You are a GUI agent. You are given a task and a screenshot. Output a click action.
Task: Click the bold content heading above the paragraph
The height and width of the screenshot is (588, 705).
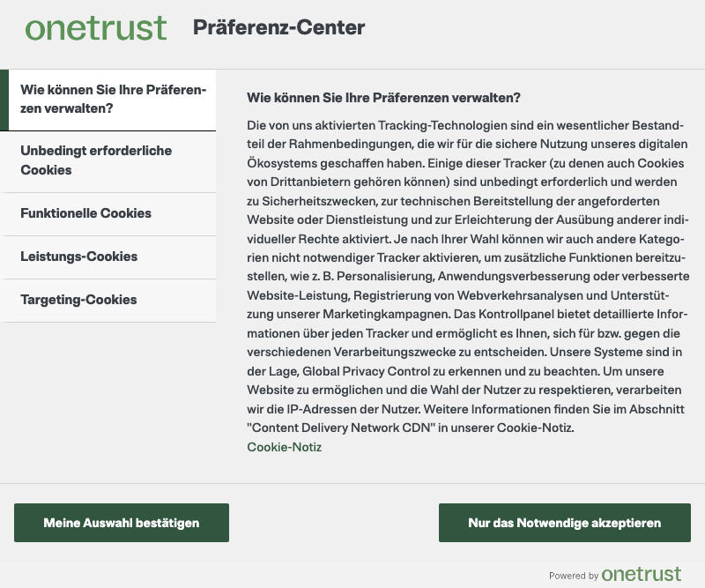pyautogui.click(x=383, y=97)
